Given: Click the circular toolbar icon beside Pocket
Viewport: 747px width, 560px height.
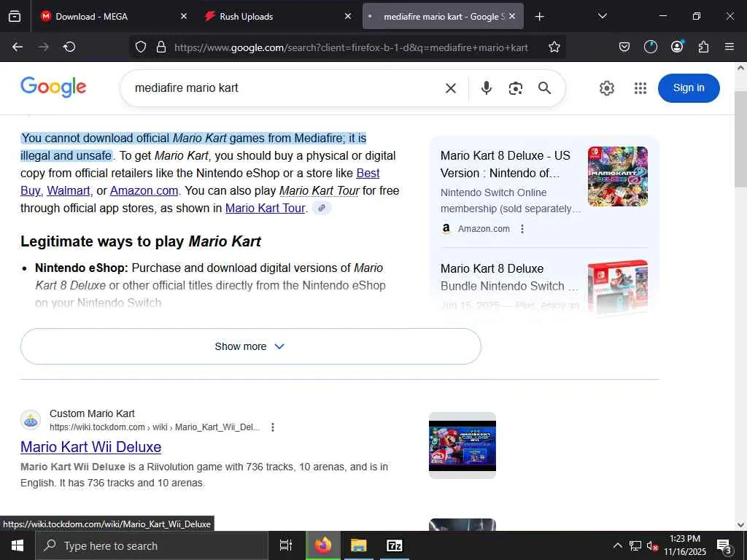Looking at the screenshot, I should [650, 47].
